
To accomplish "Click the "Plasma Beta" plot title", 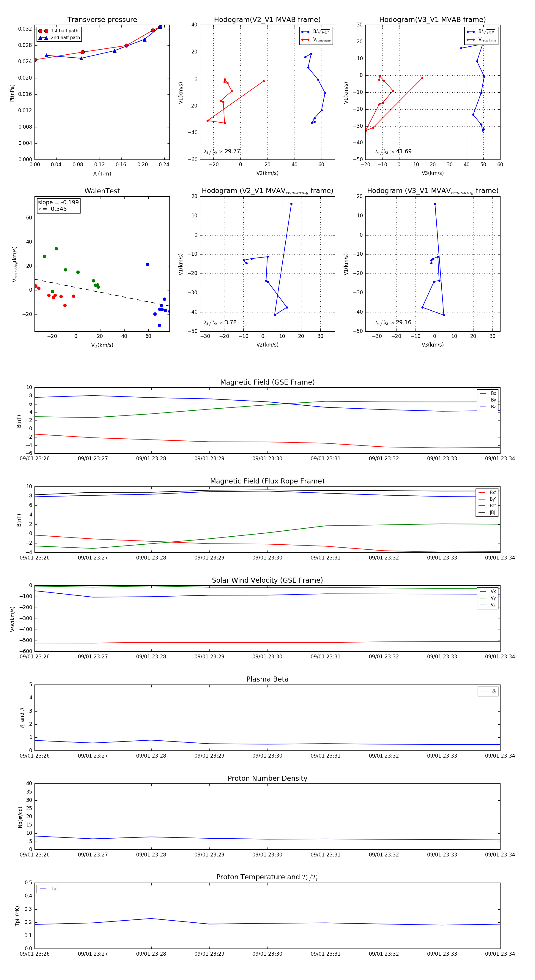I will pyautogui.click(x=267, y=679).
